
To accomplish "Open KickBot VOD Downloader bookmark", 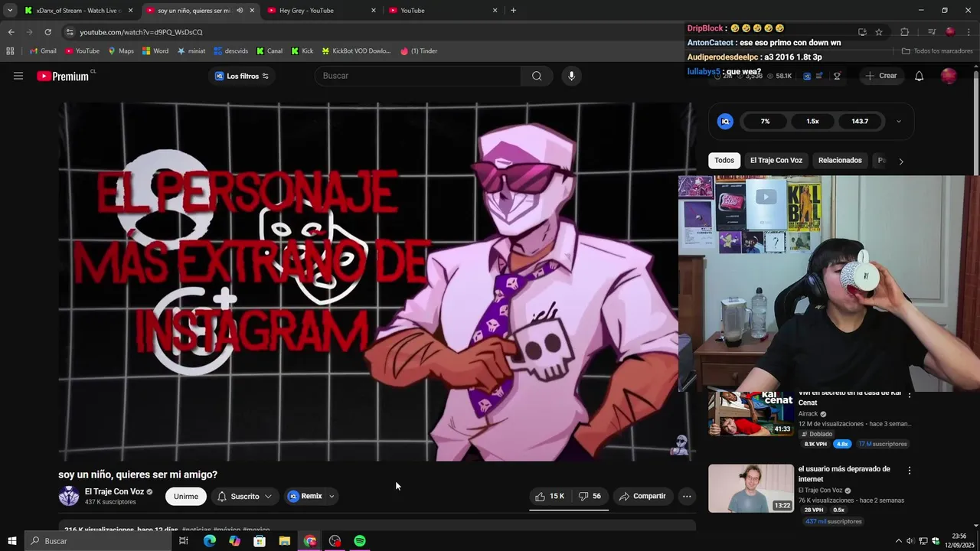I will pyautogui.click(x=356, y=51).
